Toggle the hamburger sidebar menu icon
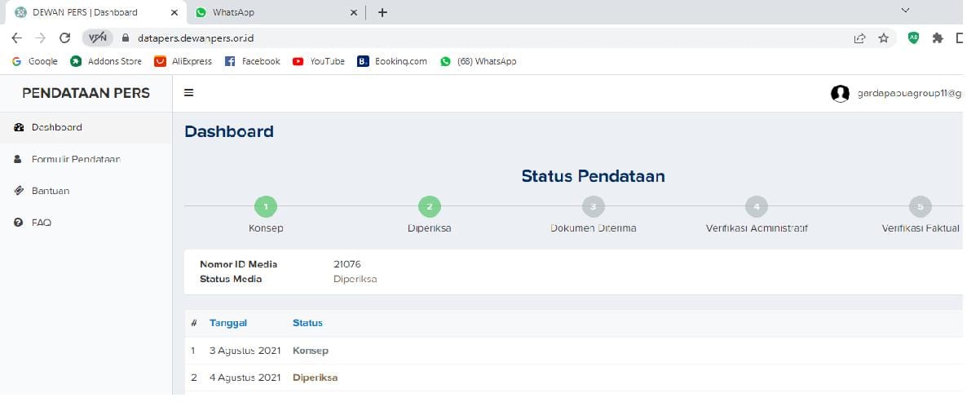Image resolution: width=980 pixels, height=402 pixels. pos(188,93)
